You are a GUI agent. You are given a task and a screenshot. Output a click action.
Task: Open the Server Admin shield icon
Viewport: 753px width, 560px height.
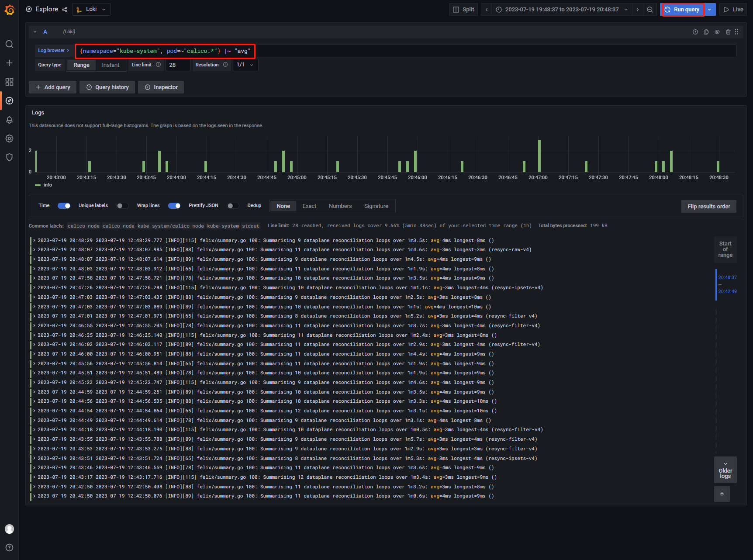(9, 157)
